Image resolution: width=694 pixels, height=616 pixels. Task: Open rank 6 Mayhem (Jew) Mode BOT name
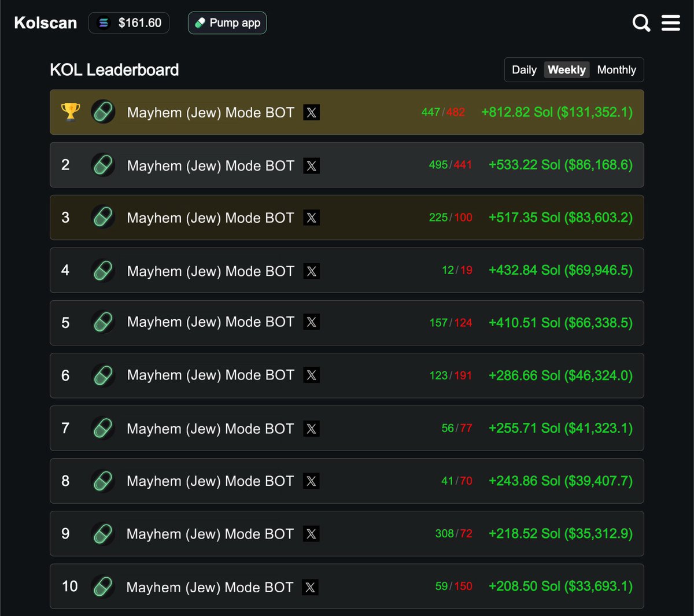point(211,375)
